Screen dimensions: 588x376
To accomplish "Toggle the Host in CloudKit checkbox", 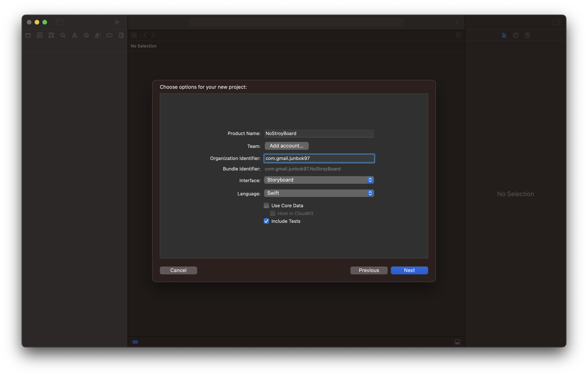I will point(272,213).
